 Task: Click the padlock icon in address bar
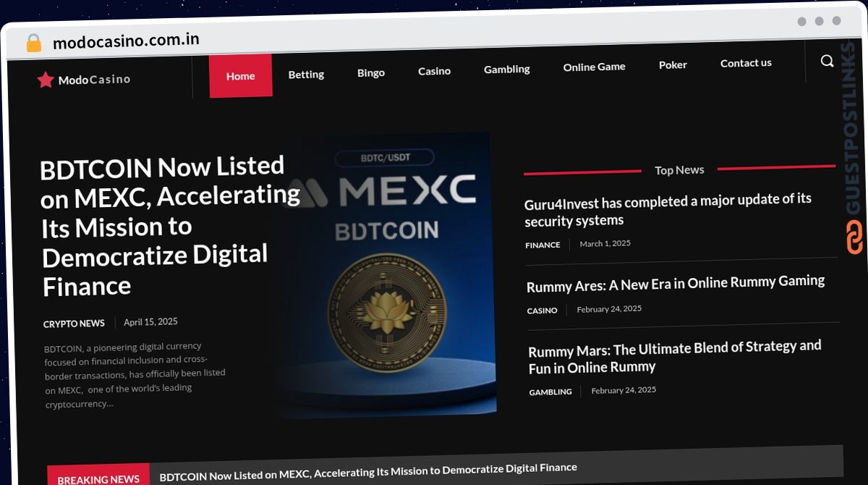pos(33,43)
